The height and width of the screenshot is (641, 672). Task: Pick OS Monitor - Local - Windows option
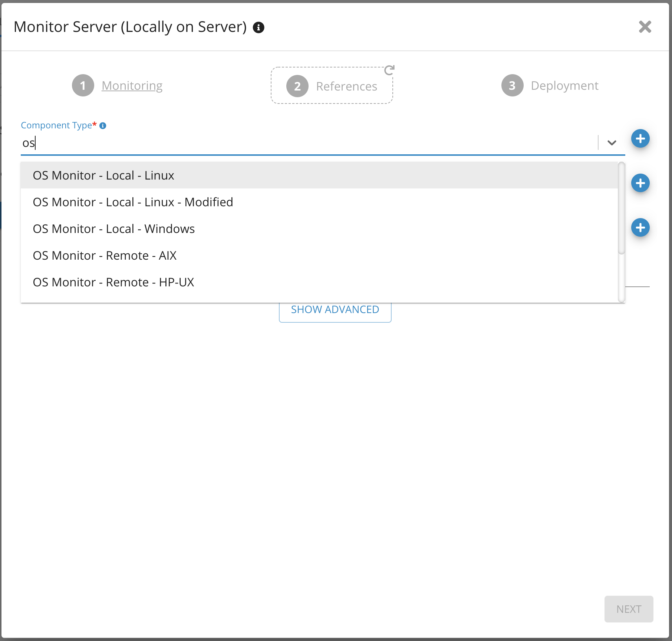pyautogui.click(x=113, y=229)
